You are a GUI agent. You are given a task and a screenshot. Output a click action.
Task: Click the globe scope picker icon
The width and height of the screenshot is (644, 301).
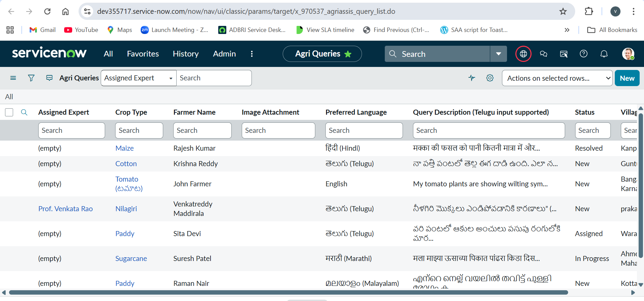coord(523,54)
